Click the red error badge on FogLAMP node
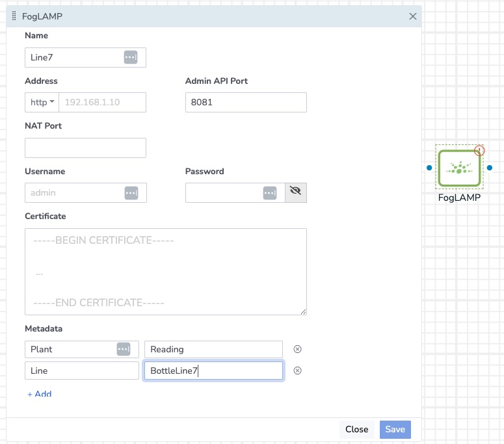 [480, 151]
